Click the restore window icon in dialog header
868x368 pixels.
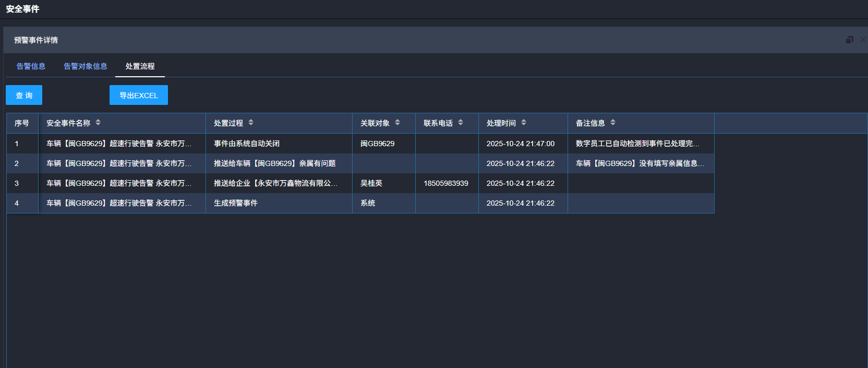coord(849,40)
